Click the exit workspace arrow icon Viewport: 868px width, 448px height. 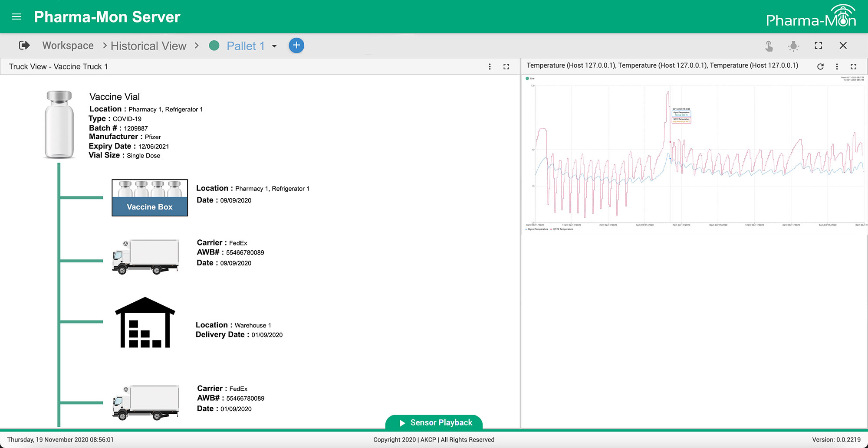point(24,45)
